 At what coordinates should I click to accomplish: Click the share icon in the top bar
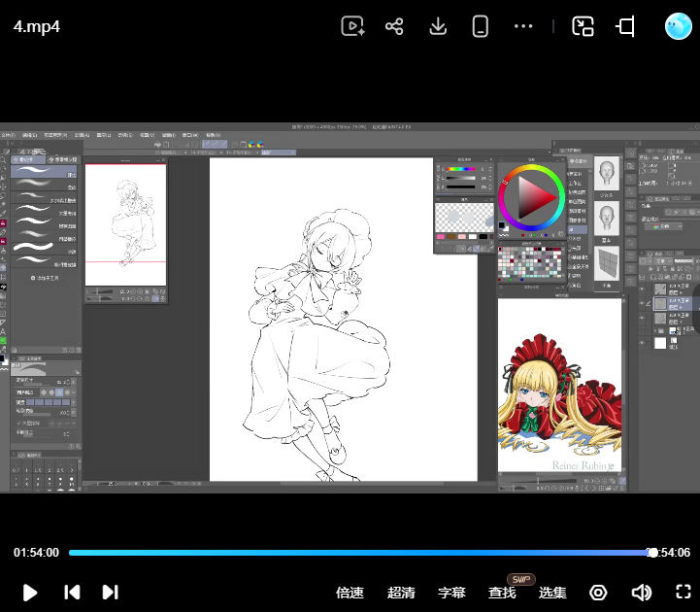click(x=394, y=26)
